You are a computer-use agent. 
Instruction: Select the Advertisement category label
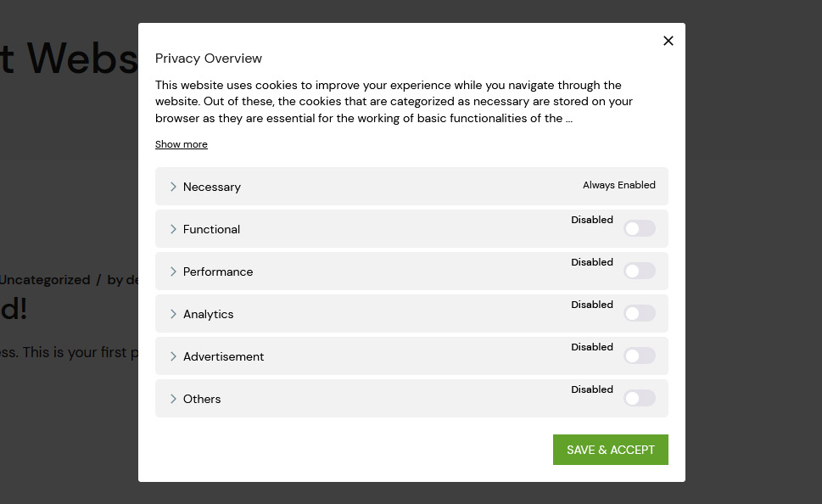pos(223,356)
